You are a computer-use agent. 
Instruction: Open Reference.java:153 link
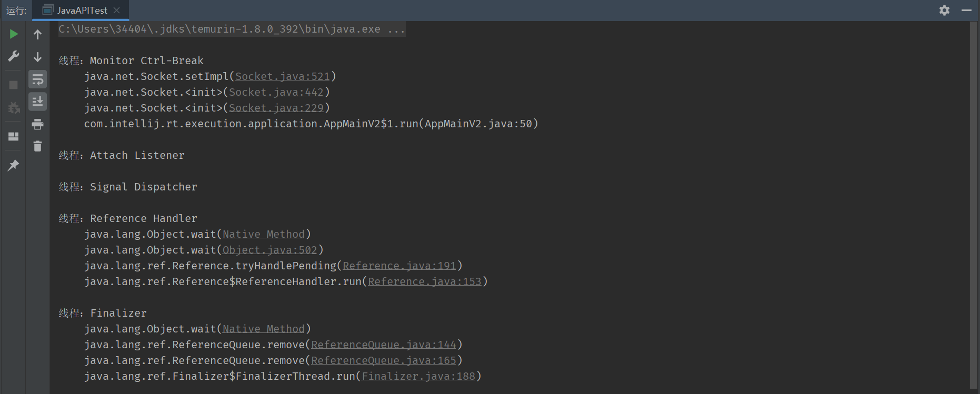coord(424,281)
